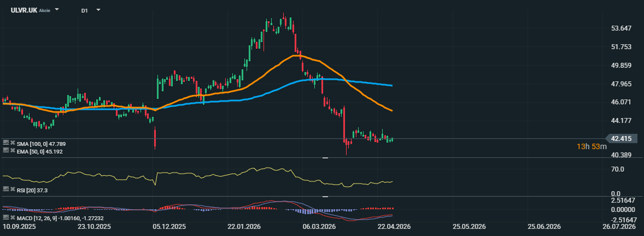Click the current price tag 42.415
The width and height of the screenshot is (644, 236).
click(x=621, y=139)
